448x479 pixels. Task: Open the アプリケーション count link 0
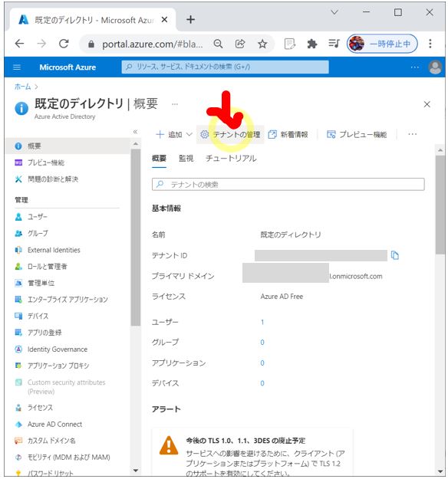pyautogui.click(x=262, y=363)
